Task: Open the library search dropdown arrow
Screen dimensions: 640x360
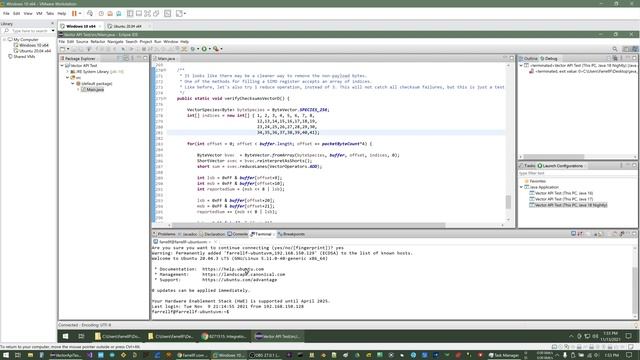Action: (x=53, y=31)
